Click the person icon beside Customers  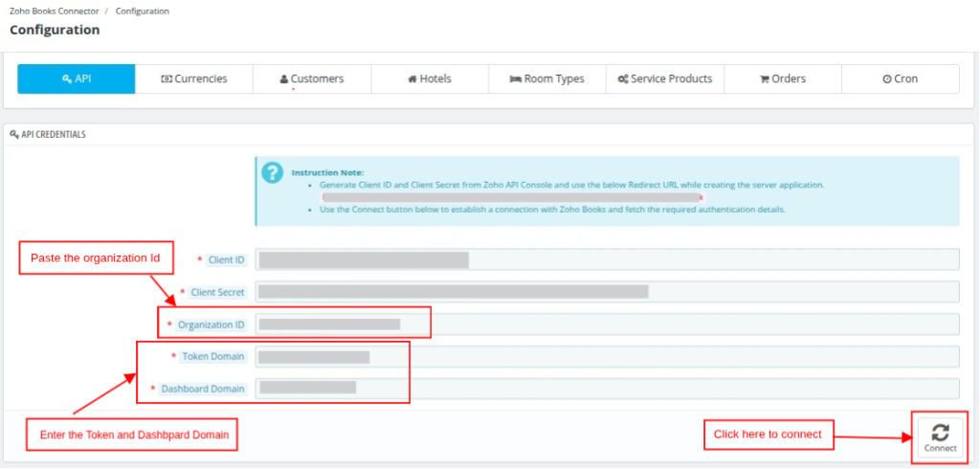[283, 79]
